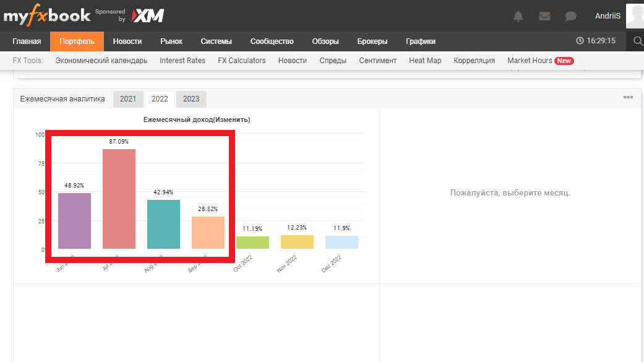
Task: Switch to the 2021 tab
Action: [127, 99]
